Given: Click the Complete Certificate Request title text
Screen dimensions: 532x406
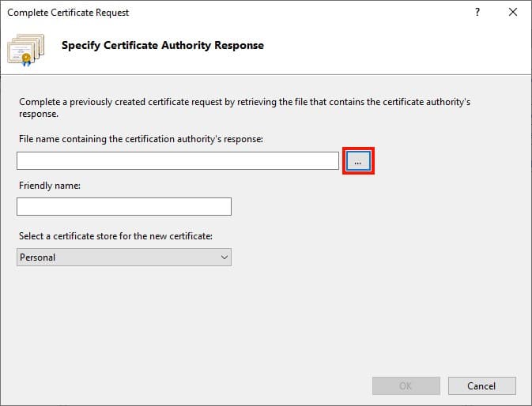Looking at the screenshot, I should click(68, 13).
